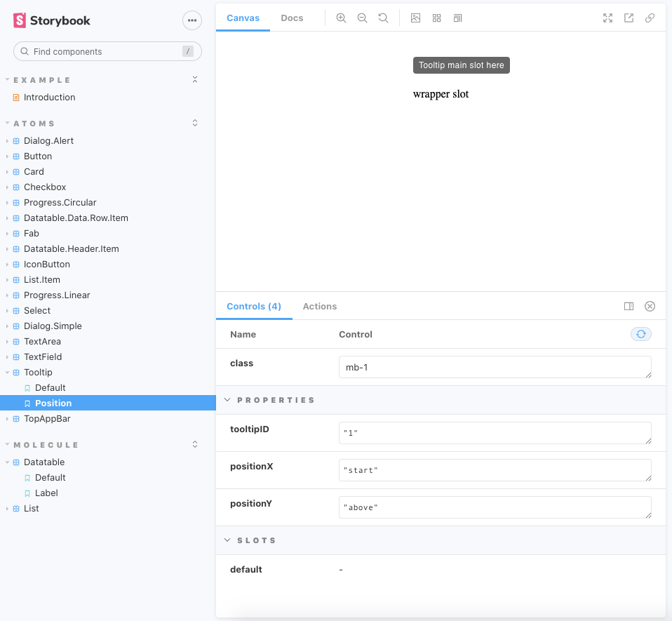Expand the List.Item component
The width and height of the screenshot is (672, 621).
41,279
